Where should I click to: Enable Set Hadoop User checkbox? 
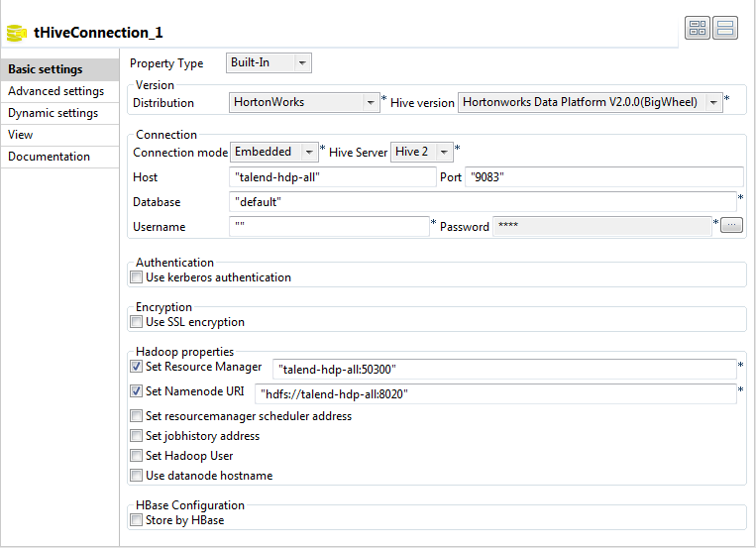[137, 456]
